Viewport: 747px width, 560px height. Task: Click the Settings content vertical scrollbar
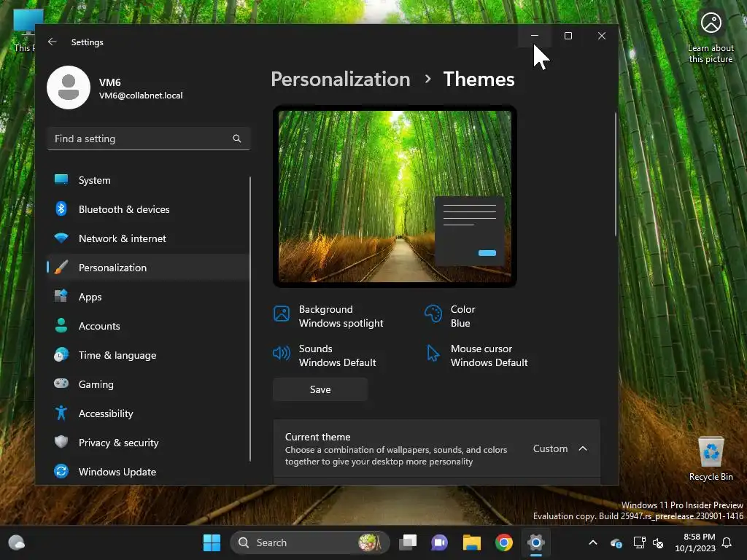[616, 174]
